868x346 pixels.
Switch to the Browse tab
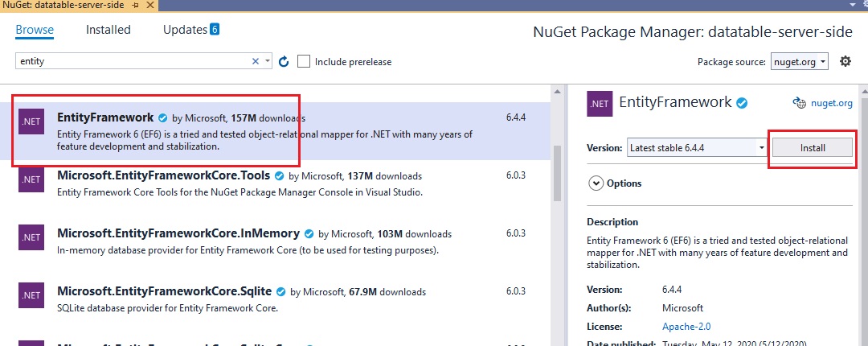pos(35,30)
